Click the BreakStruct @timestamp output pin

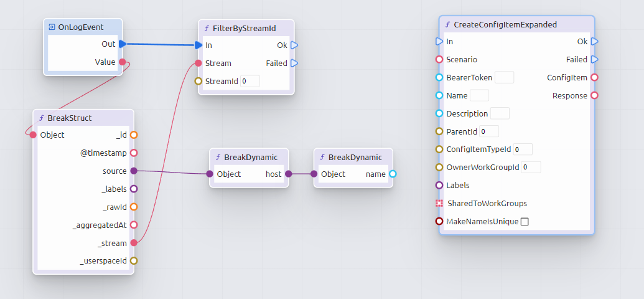click(134, 153)
